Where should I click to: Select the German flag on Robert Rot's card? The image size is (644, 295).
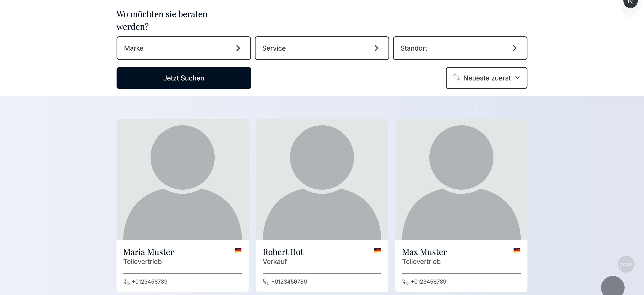point(377,250)
